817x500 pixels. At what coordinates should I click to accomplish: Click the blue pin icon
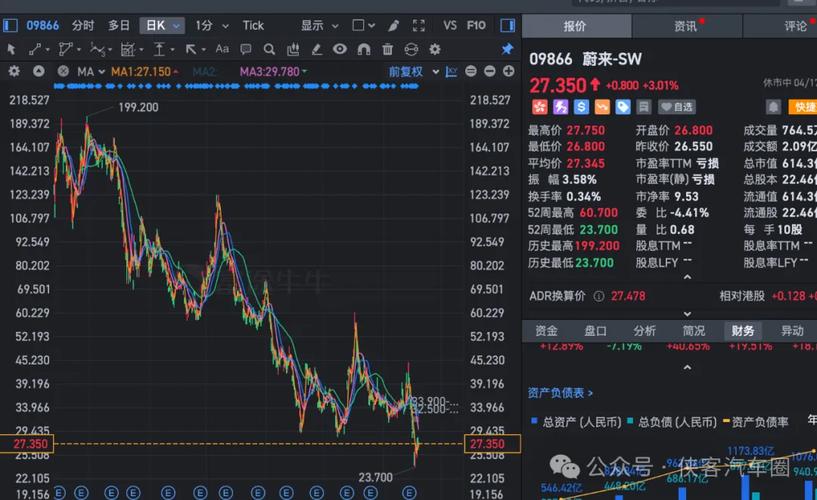[x=507, y=48]
